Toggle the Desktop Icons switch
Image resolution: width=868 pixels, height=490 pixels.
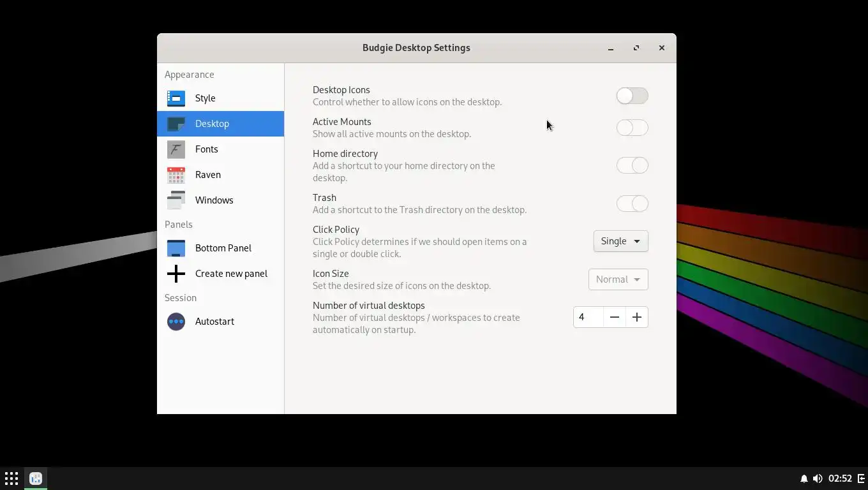[x=632, y=96]
